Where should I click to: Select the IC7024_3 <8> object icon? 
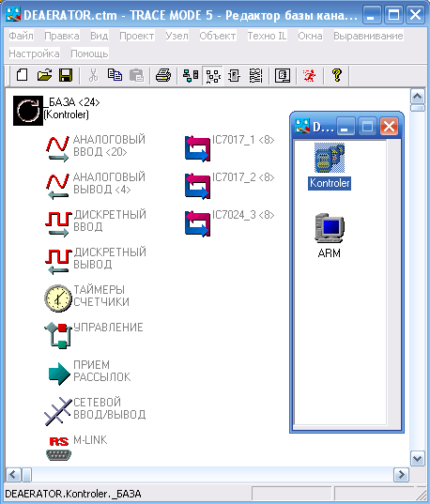[x=197, y=223]
